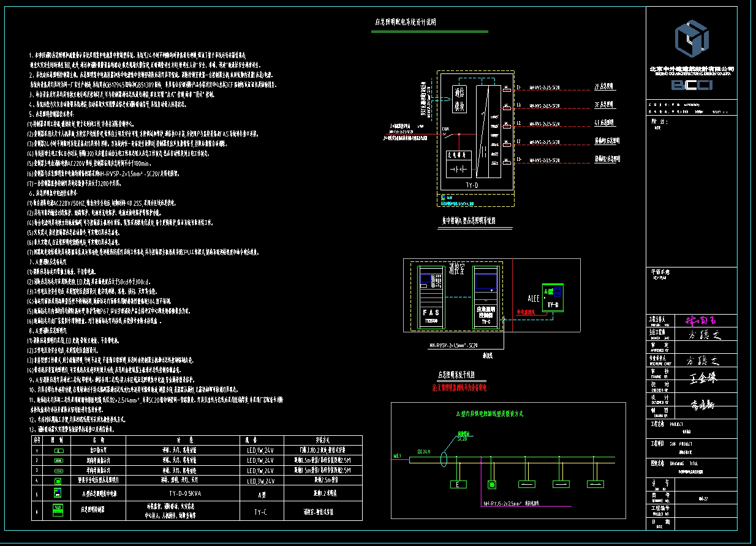Click the LED,3W,24V legend cell
The height and width of the screenshot is (546, 756).
[260, 481]
